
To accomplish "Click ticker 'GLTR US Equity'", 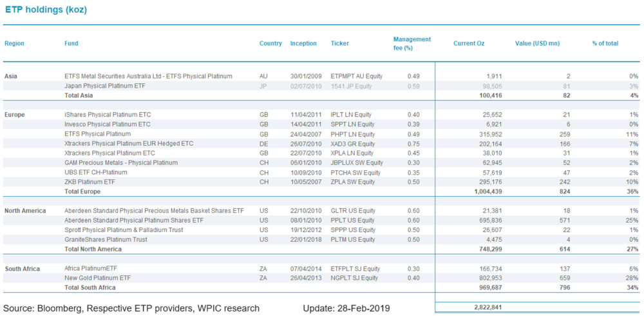I will click(x=353, y=211).
